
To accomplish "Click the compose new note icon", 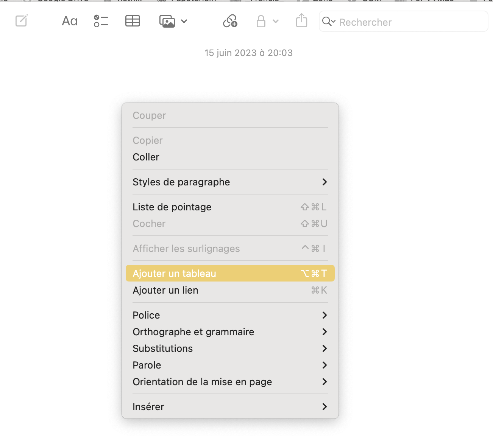I will tap(22, 21).
